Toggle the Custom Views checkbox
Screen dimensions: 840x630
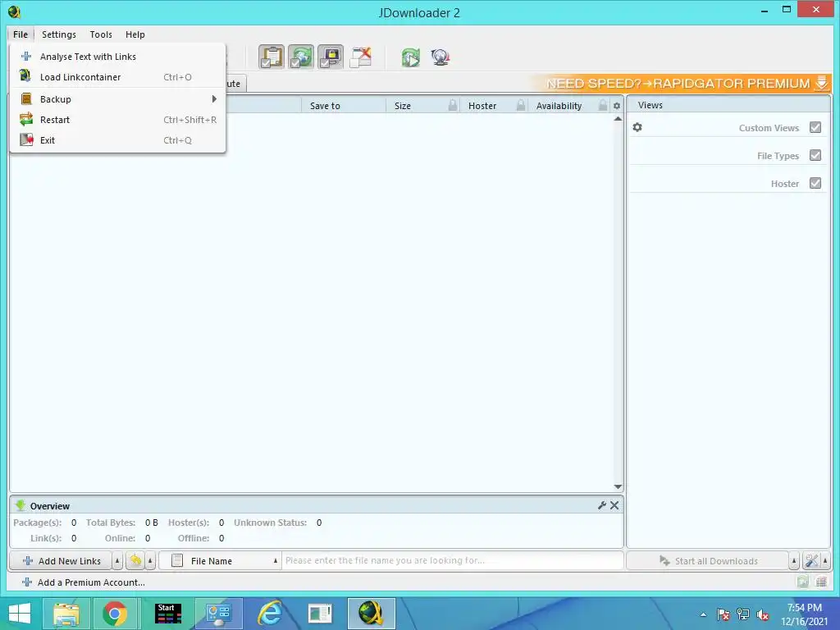pyautogui.click(x=815, y=127)
